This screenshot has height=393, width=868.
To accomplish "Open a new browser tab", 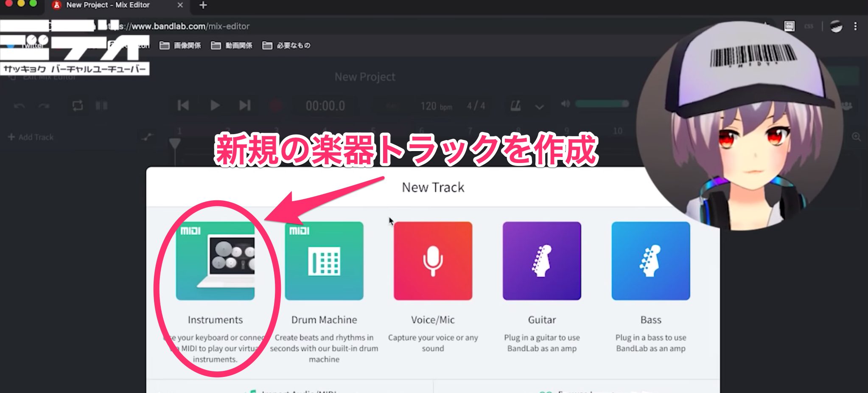I will [x=203, y=5].
